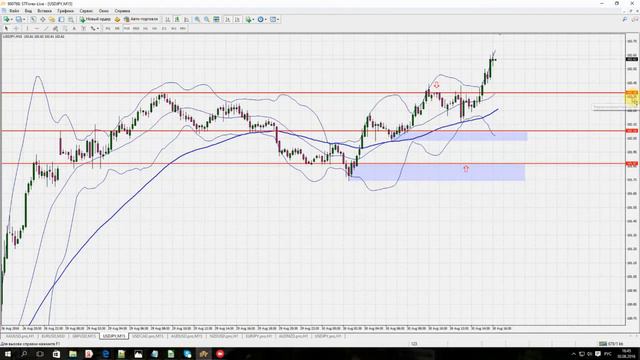
Task: Select the arrow cursor tool
Action: coord(6,28)
